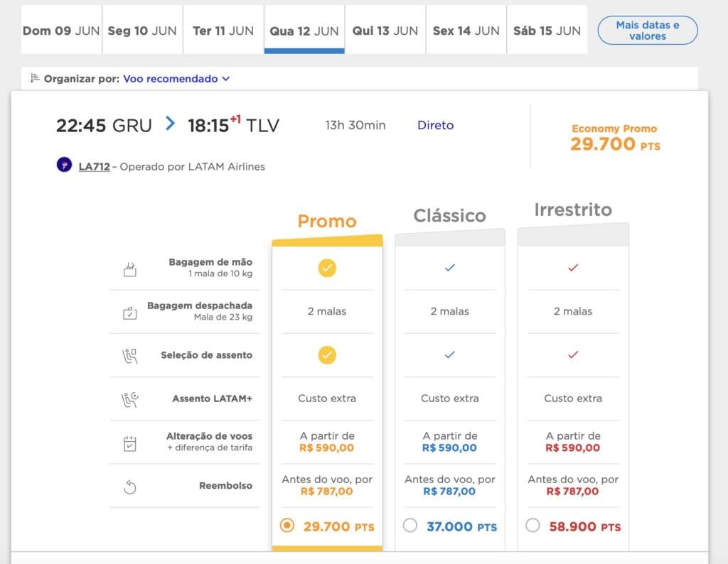The height and width of the screenshot is (564, 728).
Task: Select the 37.000 PTS Clássico fare radio
Action: point(410,526)
